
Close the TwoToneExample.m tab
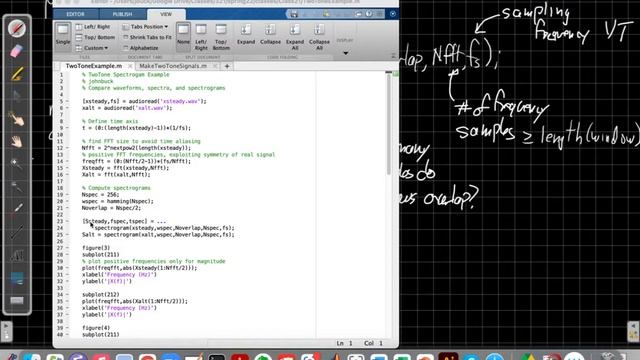130,66
